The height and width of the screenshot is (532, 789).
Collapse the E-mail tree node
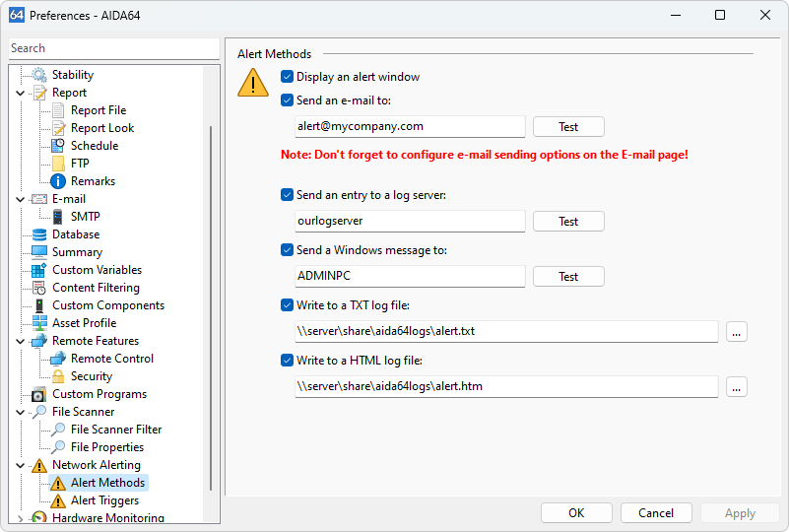click(20, 199)
